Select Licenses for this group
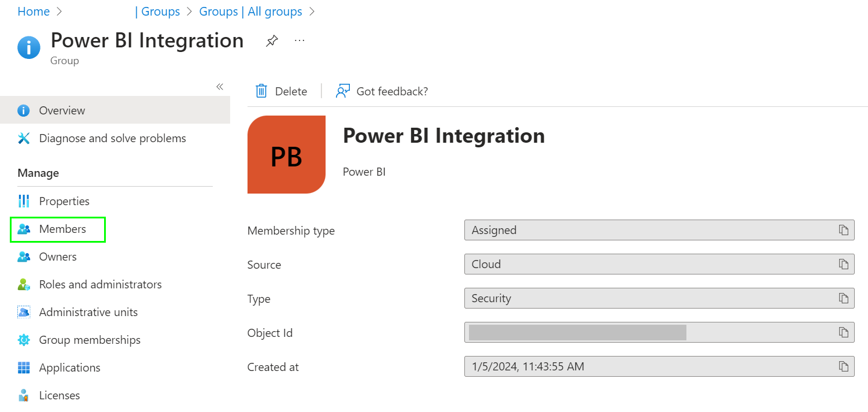The height and width of the screenshot is (412, 868). (x=59, y=395)
